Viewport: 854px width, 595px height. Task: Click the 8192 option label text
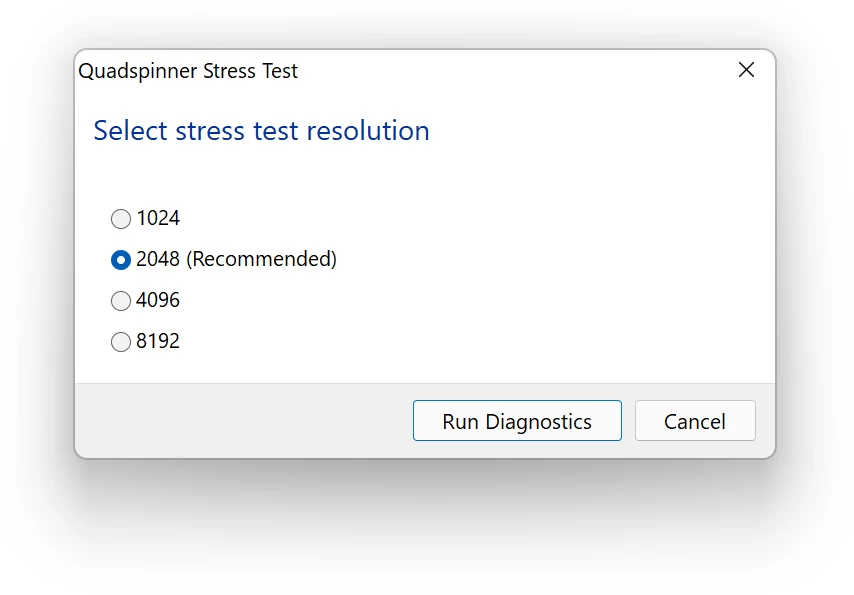tap(158, 341)
